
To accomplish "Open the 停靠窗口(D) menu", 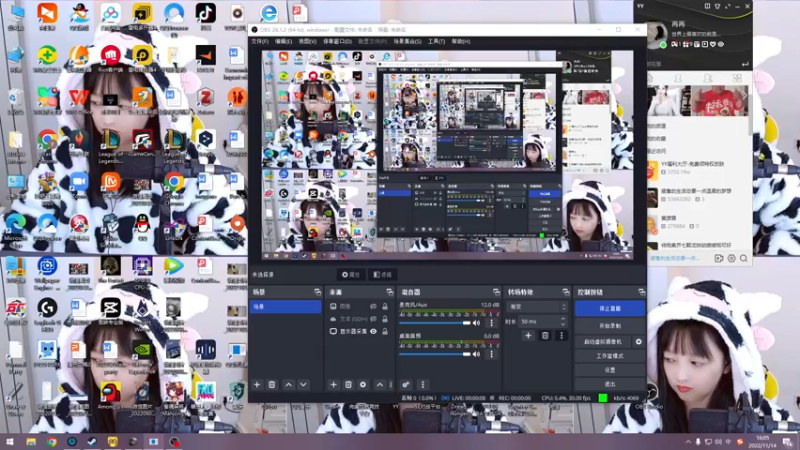I will point(337,41).
